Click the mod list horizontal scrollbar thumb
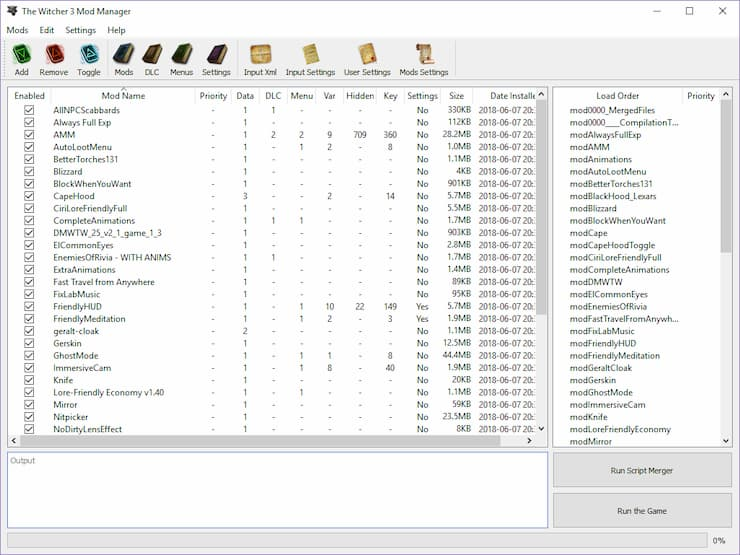The height and width of the screenshot is (555, 740). (x=260, y=440)
